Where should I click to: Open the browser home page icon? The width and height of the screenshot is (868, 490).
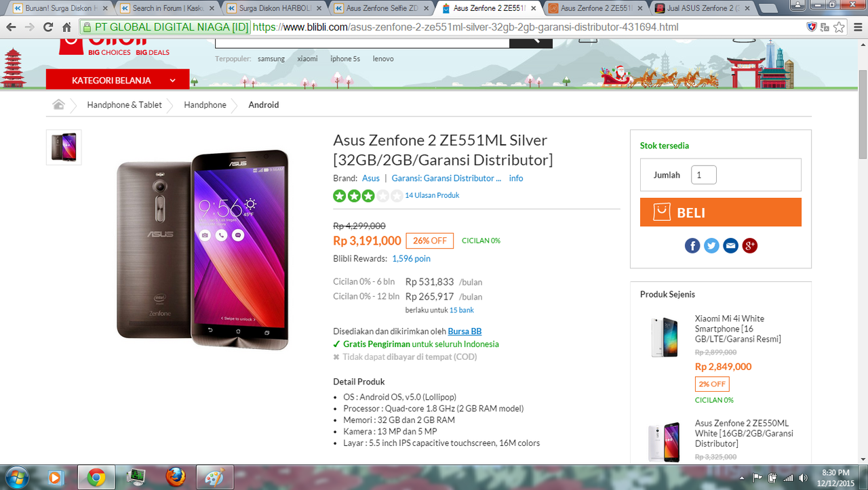(66, 28)
